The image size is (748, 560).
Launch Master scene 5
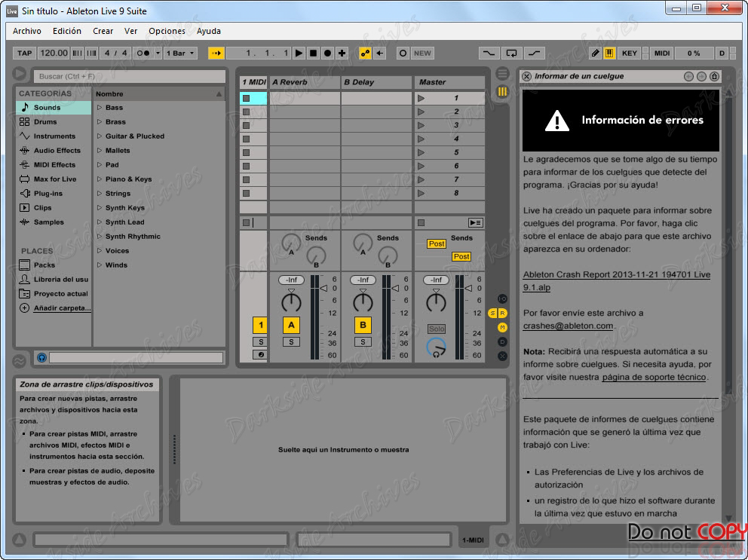pos(421,153)
